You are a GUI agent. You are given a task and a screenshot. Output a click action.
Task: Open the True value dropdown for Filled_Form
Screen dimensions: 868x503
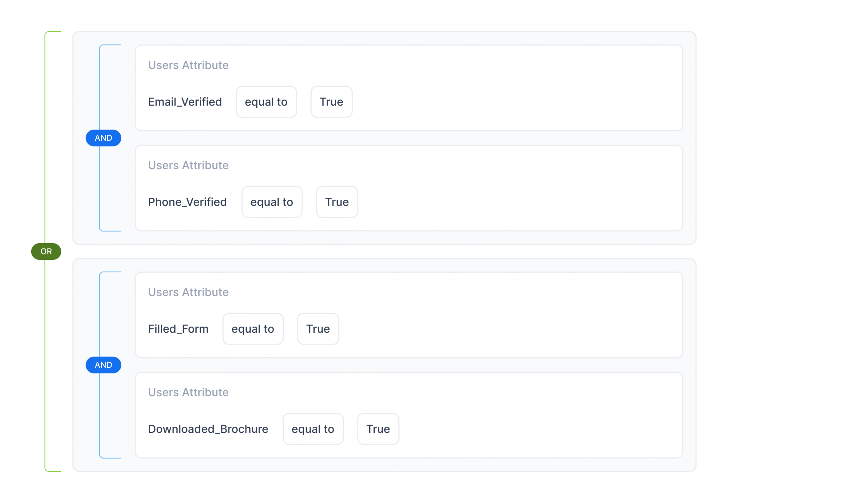tap(318, 329)
